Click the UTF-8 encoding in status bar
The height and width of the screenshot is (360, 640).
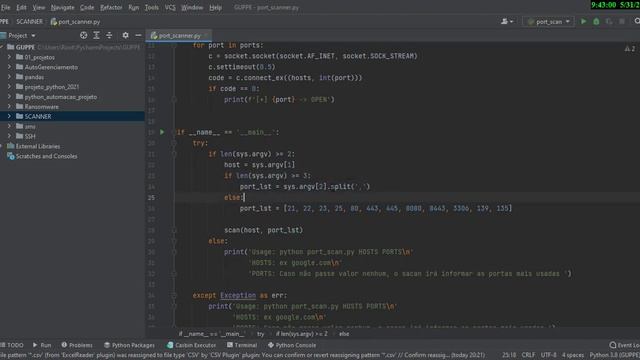click(x=549, y=355)
